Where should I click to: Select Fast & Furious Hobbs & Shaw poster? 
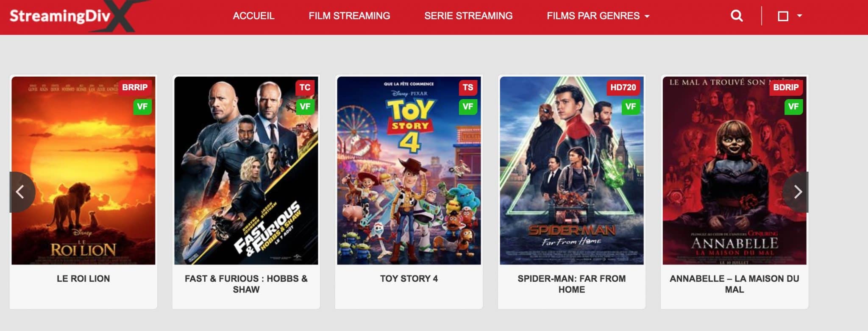click(246, 170)
